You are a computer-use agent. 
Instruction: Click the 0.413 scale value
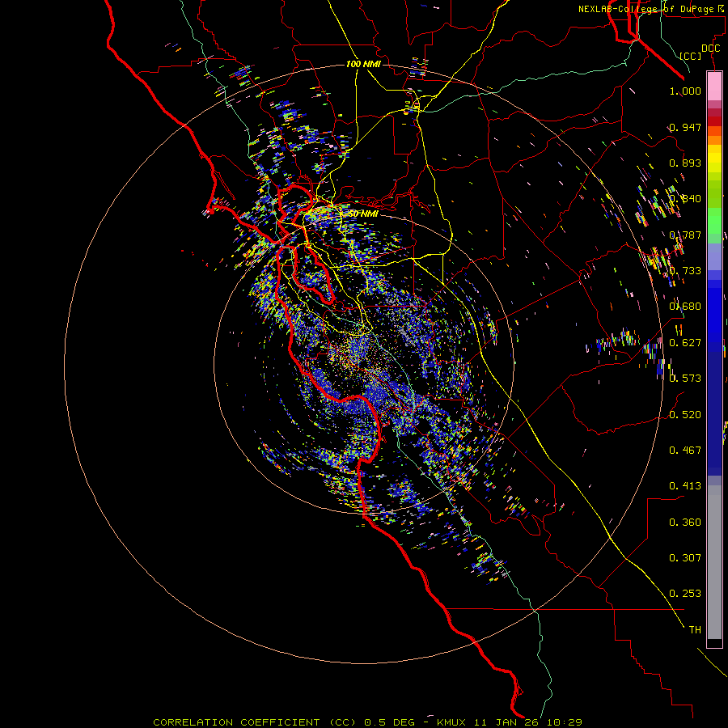click(x=685, y=485)
